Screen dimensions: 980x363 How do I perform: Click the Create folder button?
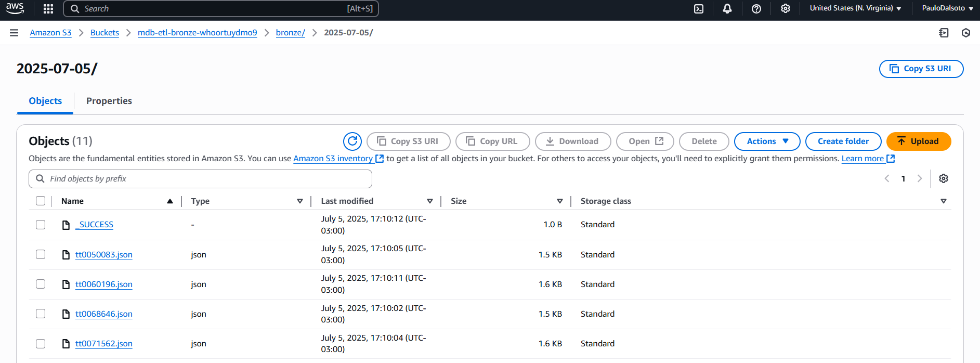click(x=843, y=141)
